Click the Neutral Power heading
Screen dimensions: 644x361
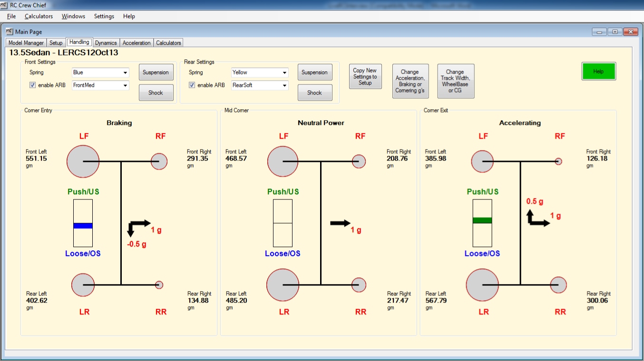point(321,123)
